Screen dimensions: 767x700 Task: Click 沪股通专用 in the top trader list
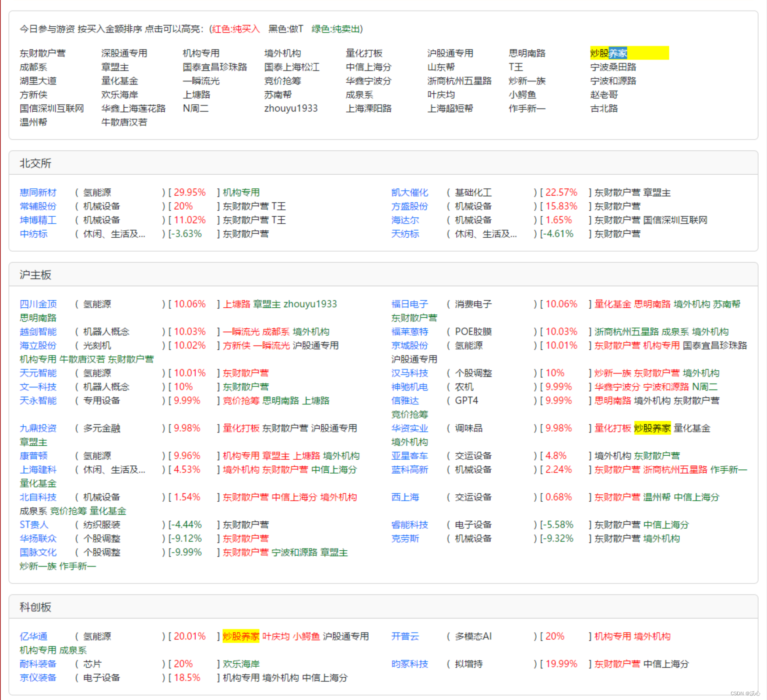tap(450, 53)
